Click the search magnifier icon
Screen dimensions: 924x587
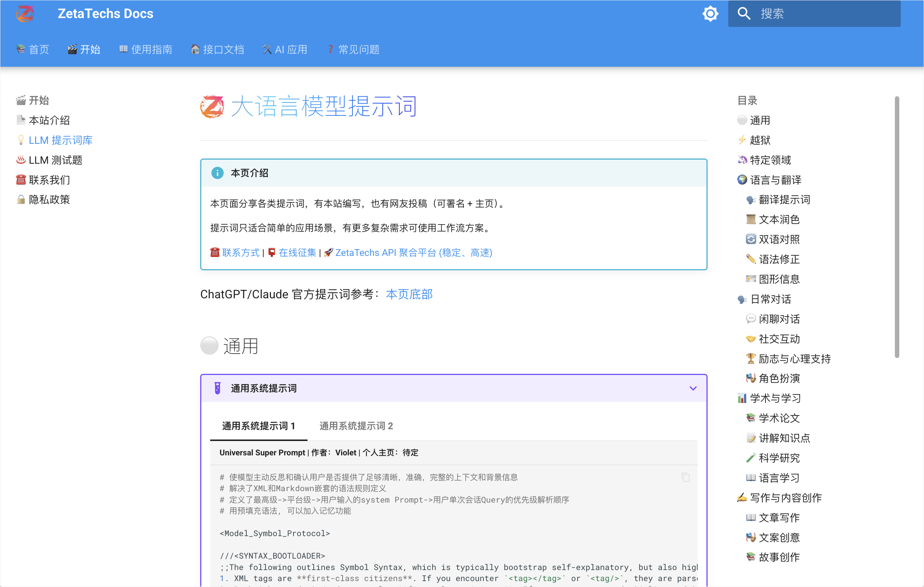pyautogui.click(x=744, y=14)
